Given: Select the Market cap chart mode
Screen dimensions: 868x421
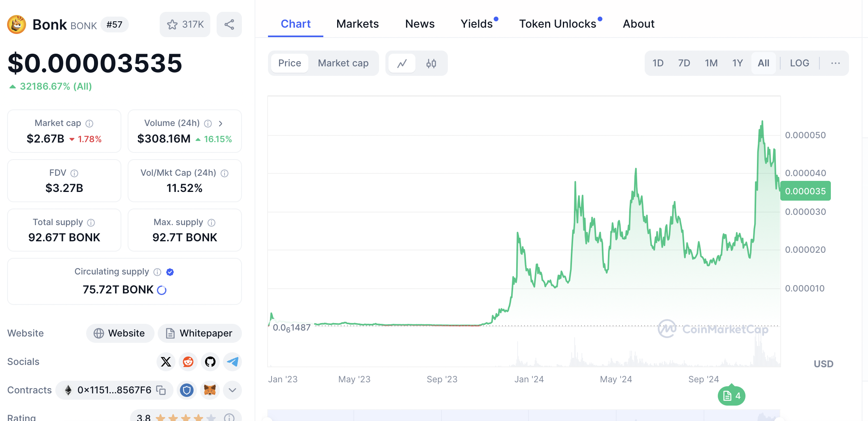Looking at the screenshot, I should pos(343,63).
